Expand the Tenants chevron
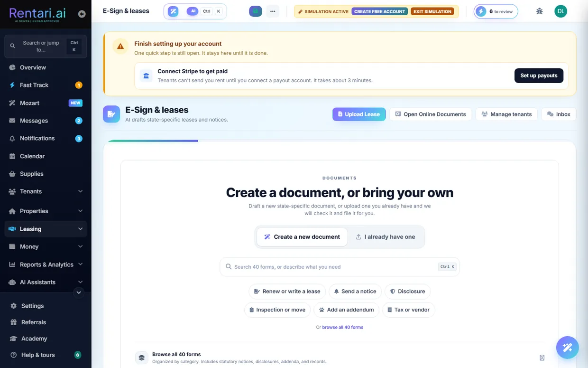The height and width of the screenshot is (368, 588). click(x=80, y=191)
